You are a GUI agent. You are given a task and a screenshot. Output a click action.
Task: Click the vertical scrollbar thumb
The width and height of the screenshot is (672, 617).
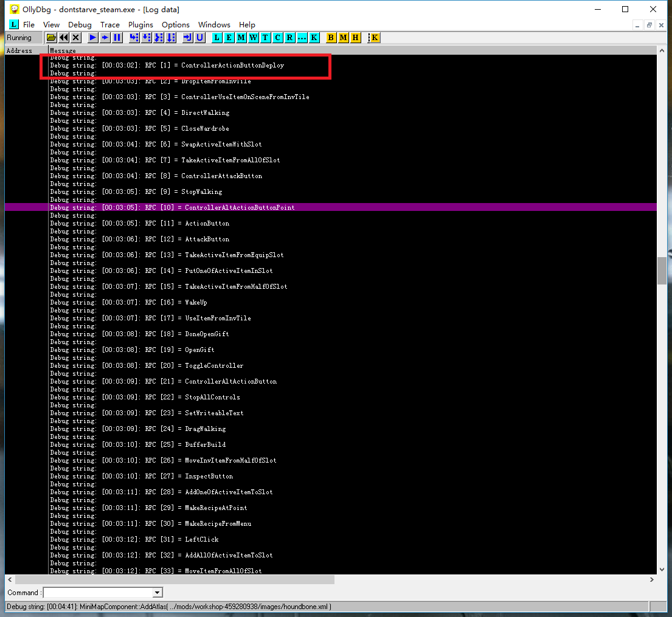(662, 271)
